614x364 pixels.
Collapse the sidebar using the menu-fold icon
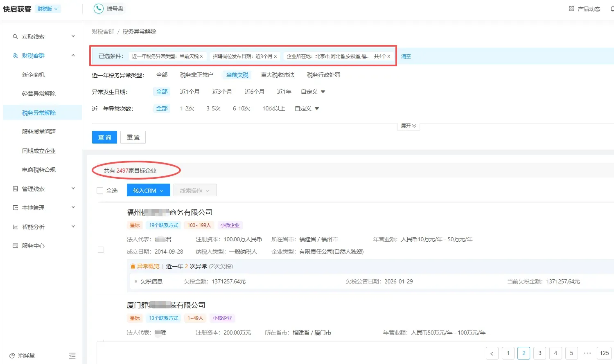coord(72,356)
